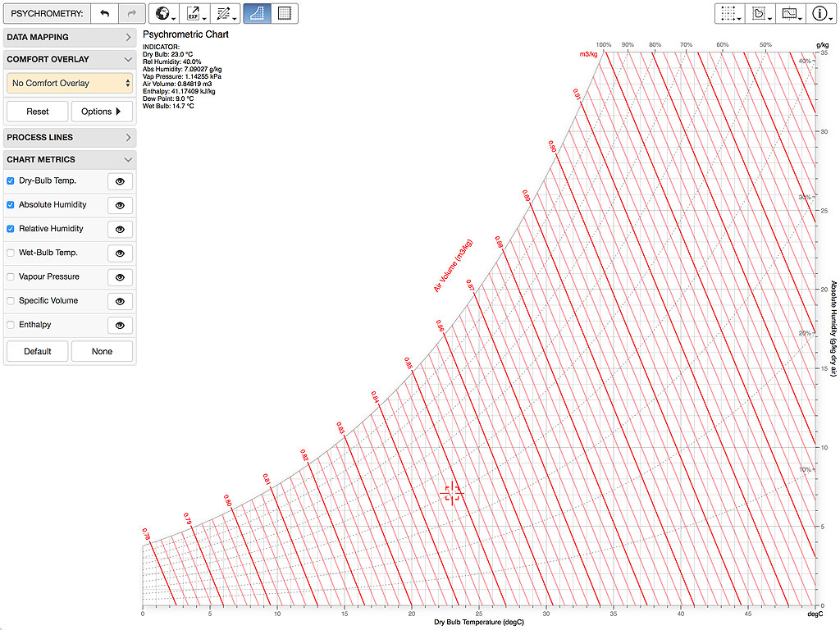The height and width of the screenshot is (630, 840).
Task: Select the psychrometric chart view icon
Action: 257,13
